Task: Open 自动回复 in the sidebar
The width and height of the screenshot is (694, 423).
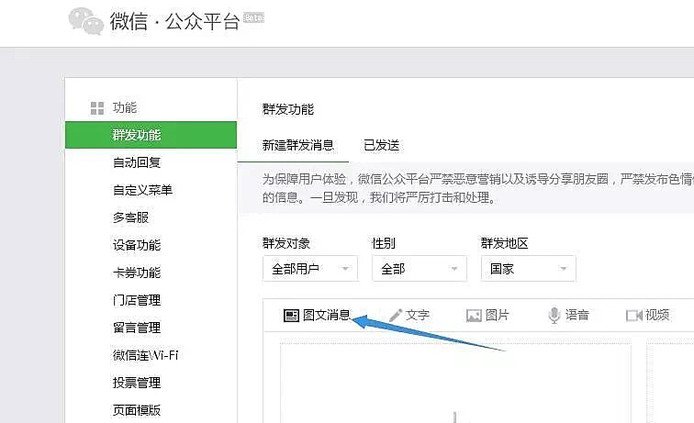Action: [137, 162]
